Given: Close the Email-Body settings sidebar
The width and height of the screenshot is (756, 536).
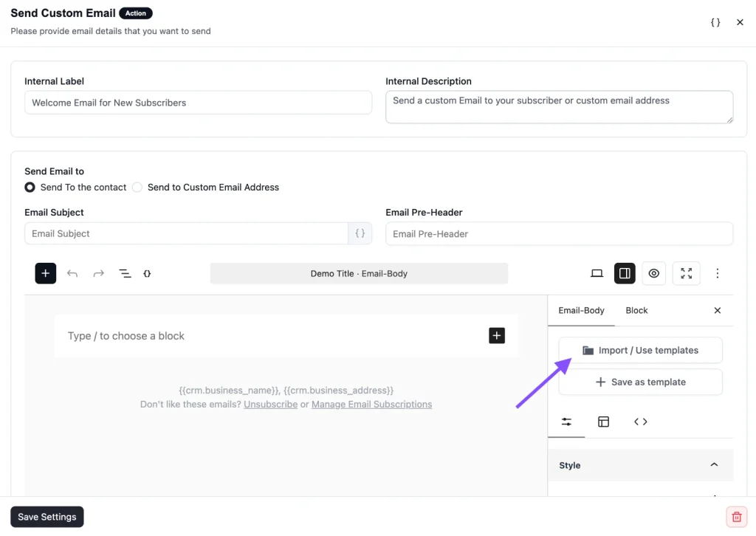Looking at the screenshot, I should click(718, 310).
